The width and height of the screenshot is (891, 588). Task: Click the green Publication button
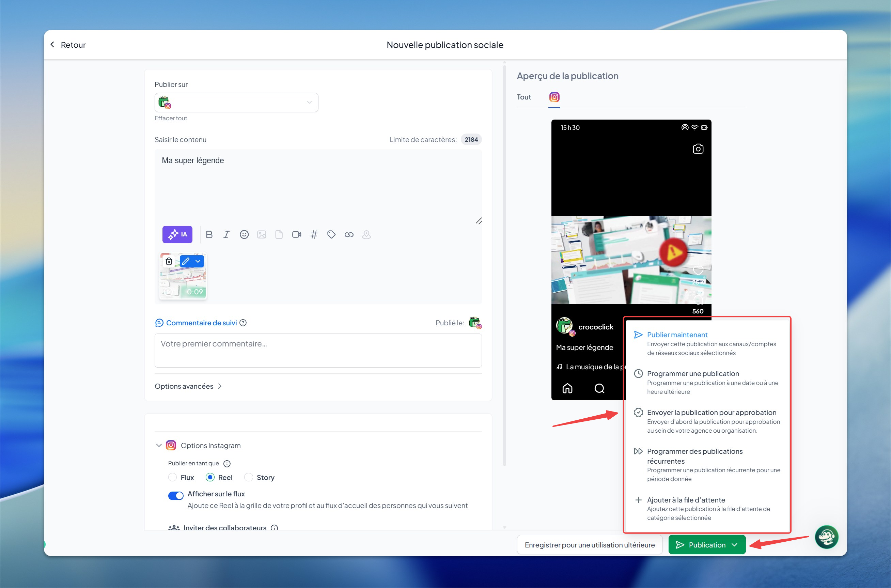[707, 545]
